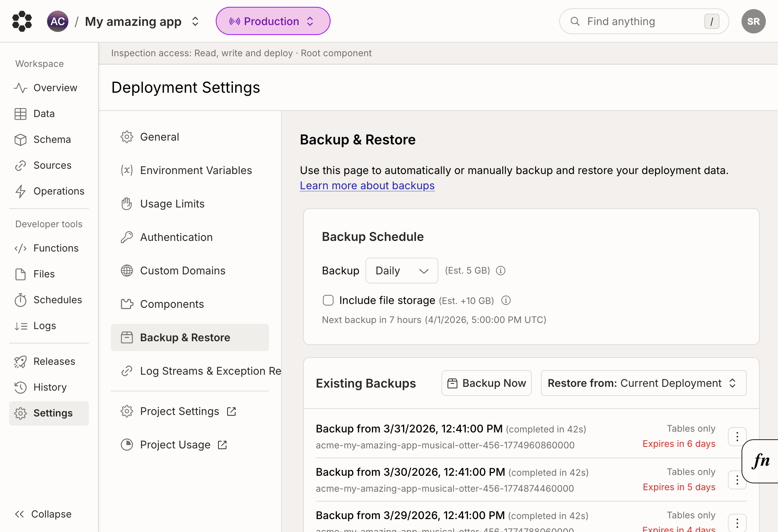Click the Overview pulse icon

click(x=21, y=88)
